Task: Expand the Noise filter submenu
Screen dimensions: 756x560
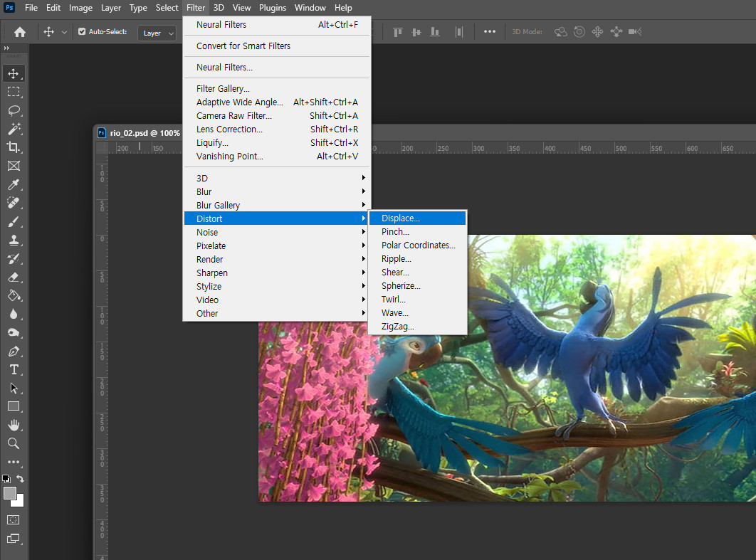Action: click(x=277, y=232)
